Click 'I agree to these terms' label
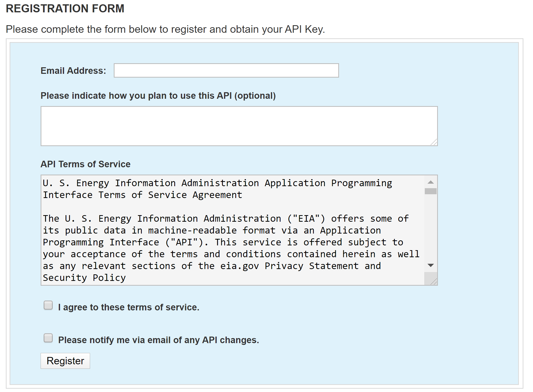Screen dimensions: 533x392 129,307
